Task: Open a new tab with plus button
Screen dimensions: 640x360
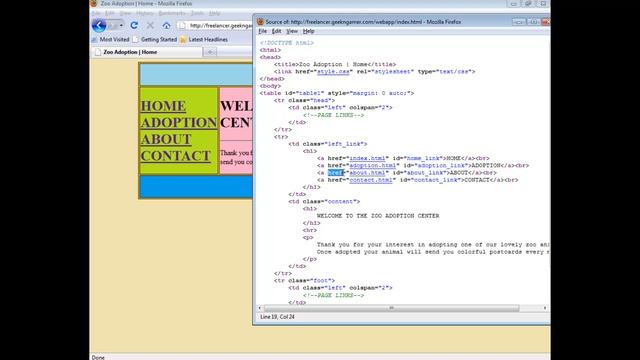Action: pos(210,52)
